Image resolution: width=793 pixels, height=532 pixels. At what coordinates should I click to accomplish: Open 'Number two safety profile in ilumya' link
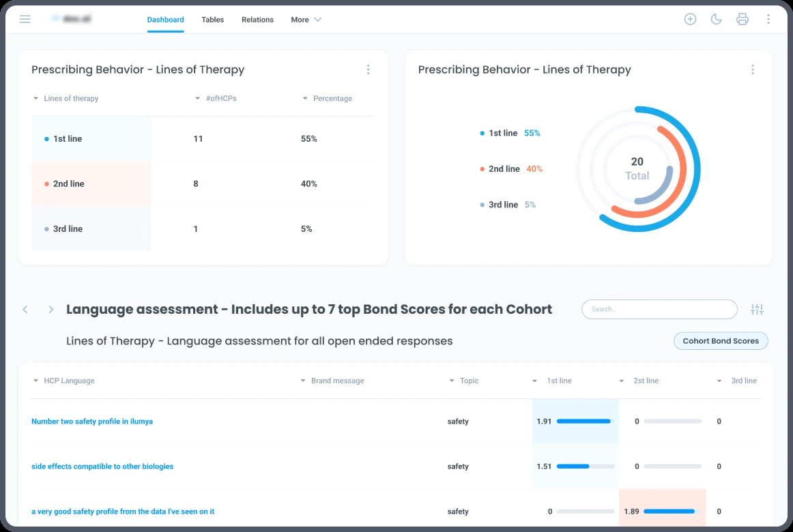[92, 422]
